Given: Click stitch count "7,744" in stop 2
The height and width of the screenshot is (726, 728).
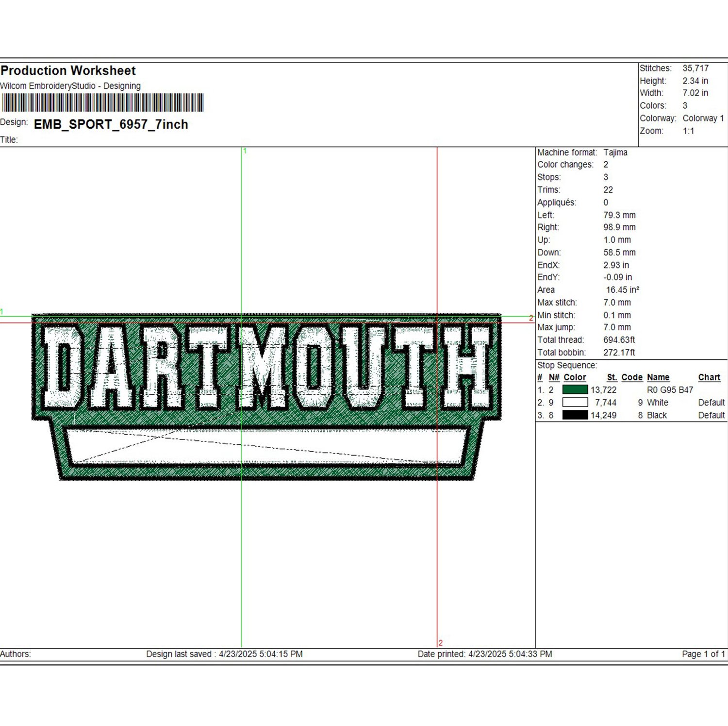Looking at the screenshot, I should (x=606, y=403).
